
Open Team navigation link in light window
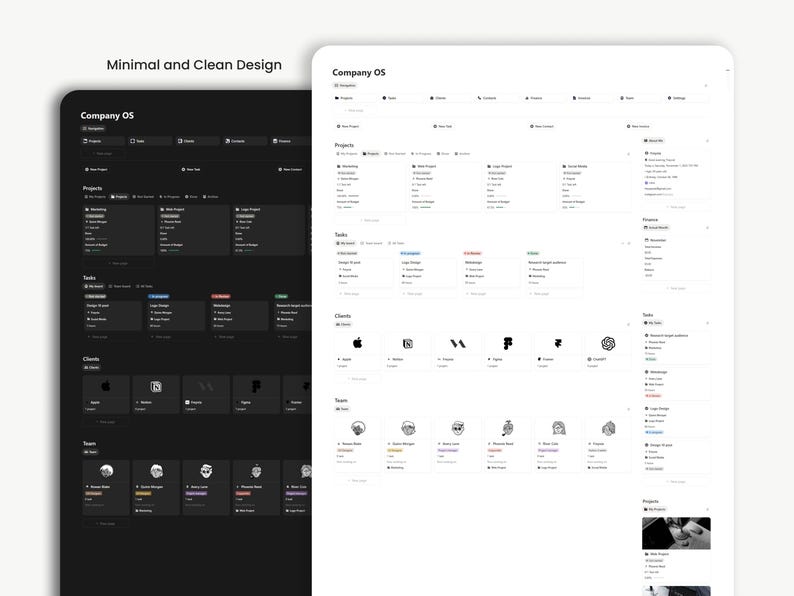coord(641,98)
